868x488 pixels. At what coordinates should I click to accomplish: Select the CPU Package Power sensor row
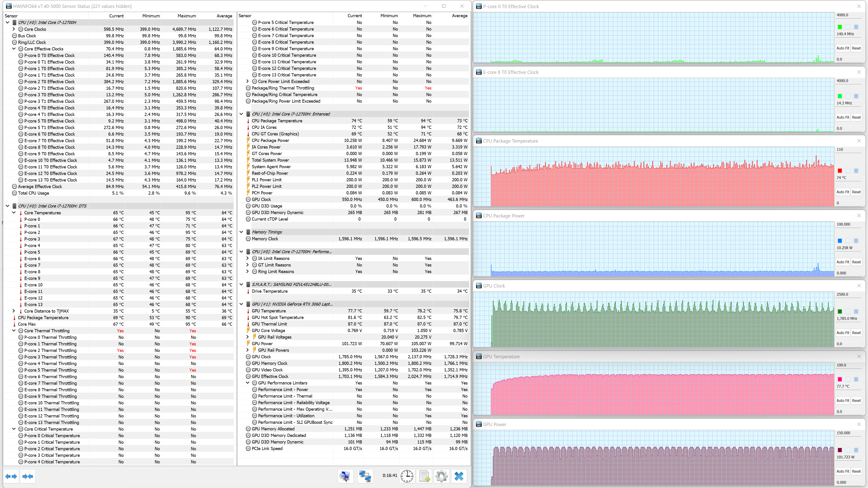pyautogui.click(x=270, y=140)
